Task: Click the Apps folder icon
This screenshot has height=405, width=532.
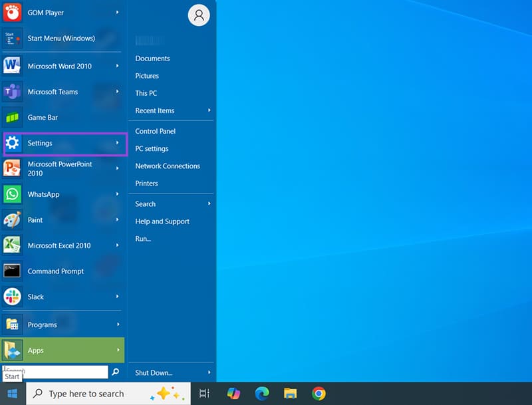Action: click(x=12, y=350)
